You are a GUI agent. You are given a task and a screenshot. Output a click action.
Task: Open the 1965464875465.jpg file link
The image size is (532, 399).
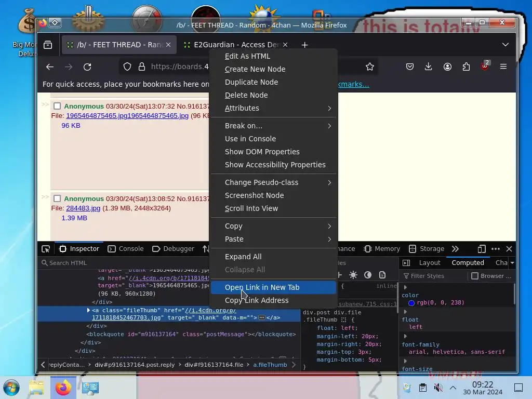127,116
